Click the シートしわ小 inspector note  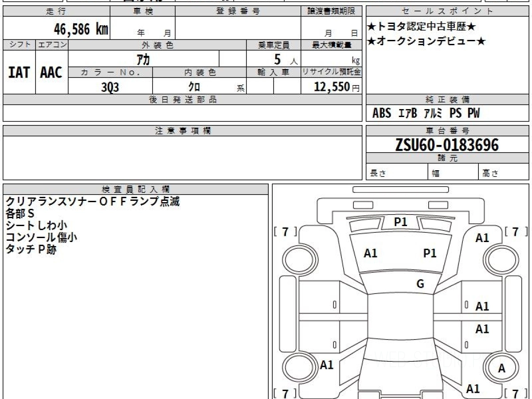(x=37, y=225)
